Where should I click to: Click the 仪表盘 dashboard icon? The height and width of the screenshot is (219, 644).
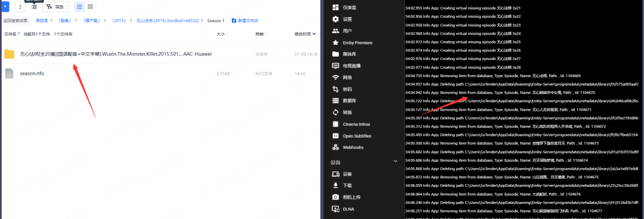point(335,7)
